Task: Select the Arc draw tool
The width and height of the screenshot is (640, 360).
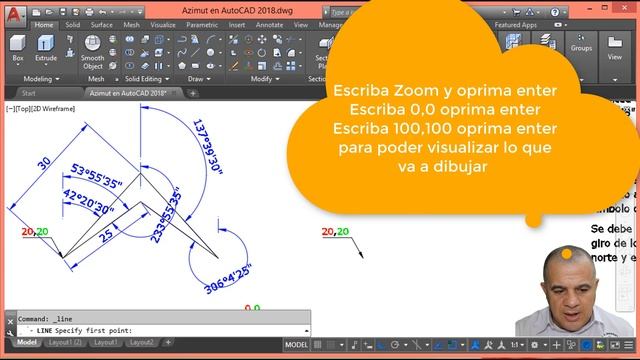Action: click(x=210, y=39)
